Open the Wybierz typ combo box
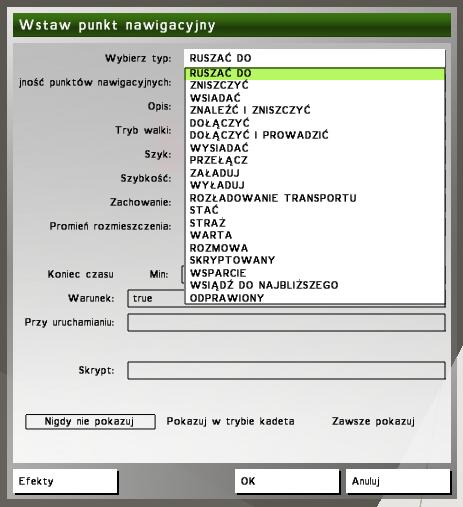The height and width of the screenshot is (507, 463). click(314, 58)
